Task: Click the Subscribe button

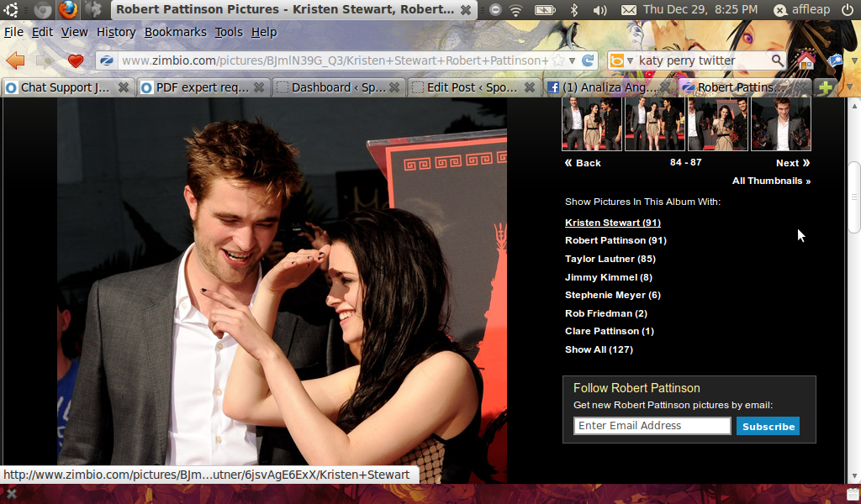Action: click(x=769, y=426)
